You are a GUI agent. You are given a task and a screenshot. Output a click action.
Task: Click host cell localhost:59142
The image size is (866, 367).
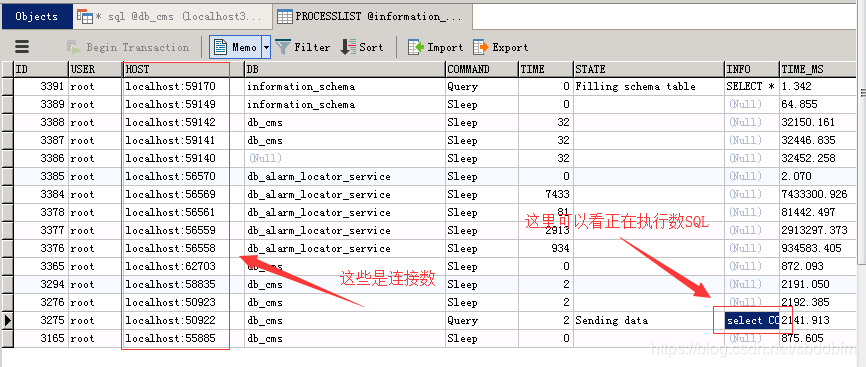(x=183, y=123)
